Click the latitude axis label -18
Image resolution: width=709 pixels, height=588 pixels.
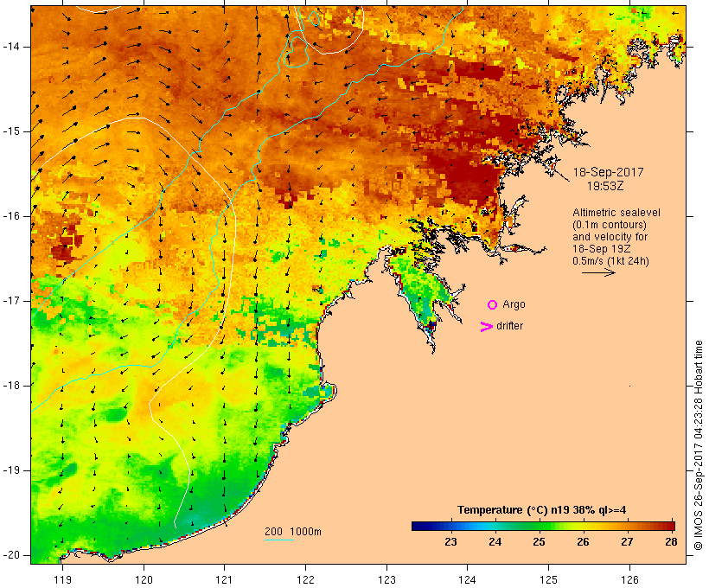point(11,386)
